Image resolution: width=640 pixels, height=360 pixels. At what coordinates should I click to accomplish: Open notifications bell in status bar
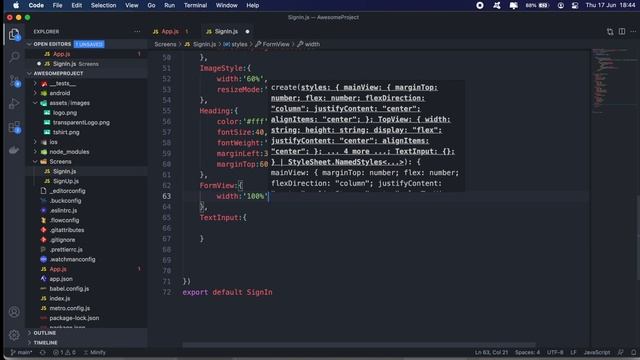coord(633,352)
